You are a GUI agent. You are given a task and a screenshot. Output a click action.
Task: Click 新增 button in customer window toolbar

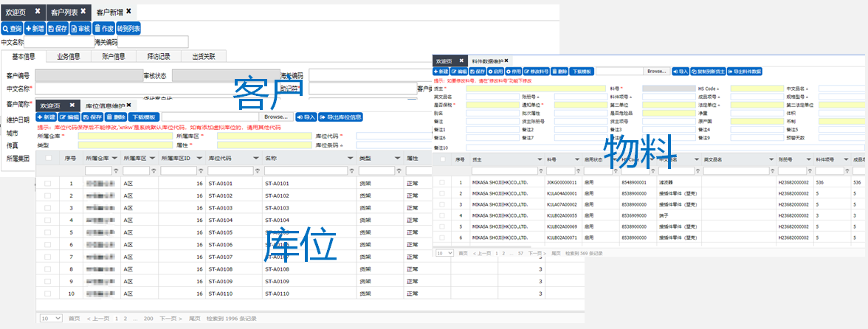35,29
